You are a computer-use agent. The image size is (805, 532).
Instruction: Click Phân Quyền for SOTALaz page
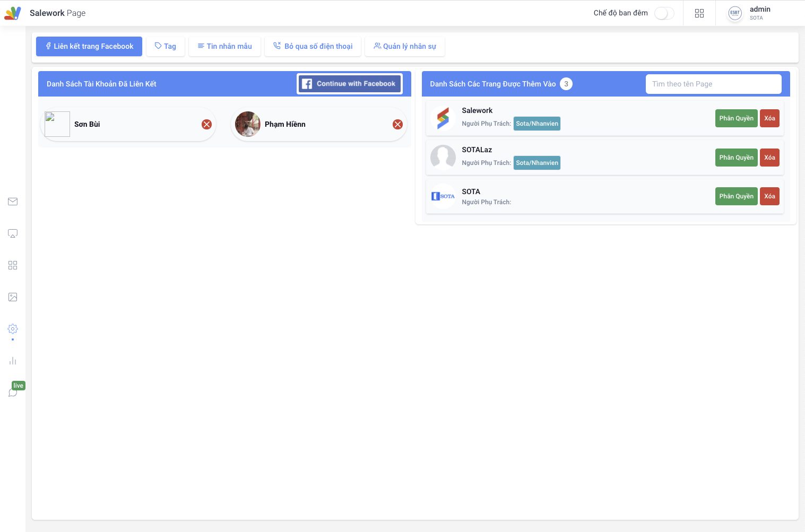point(736,158)
